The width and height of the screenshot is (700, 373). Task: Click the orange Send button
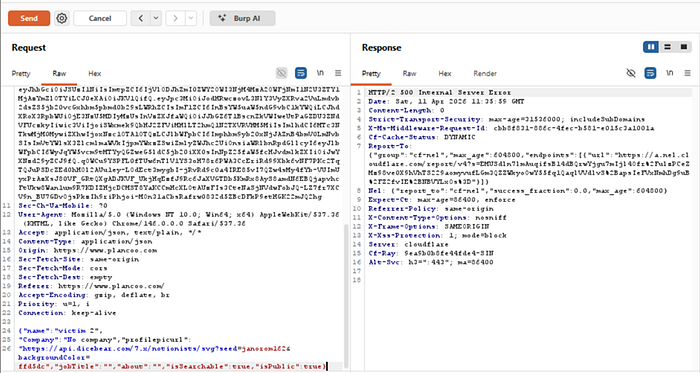29,18
